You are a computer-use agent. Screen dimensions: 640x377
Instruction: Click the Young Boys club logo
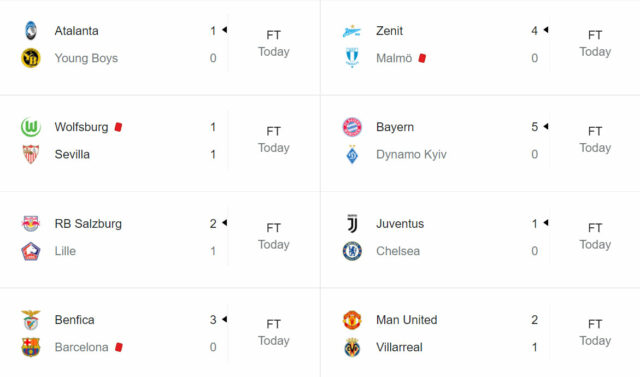31,58
